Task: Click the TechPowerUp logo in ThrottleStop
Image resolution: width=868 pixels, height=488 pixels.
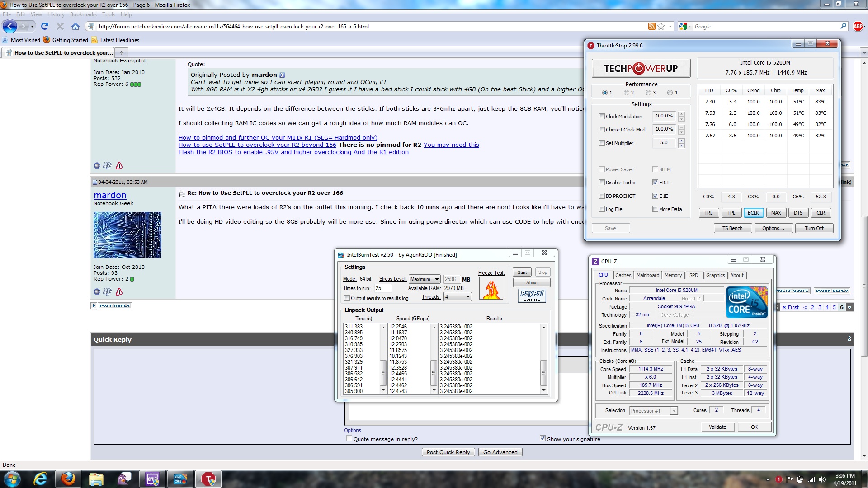Action: point(641,68)
